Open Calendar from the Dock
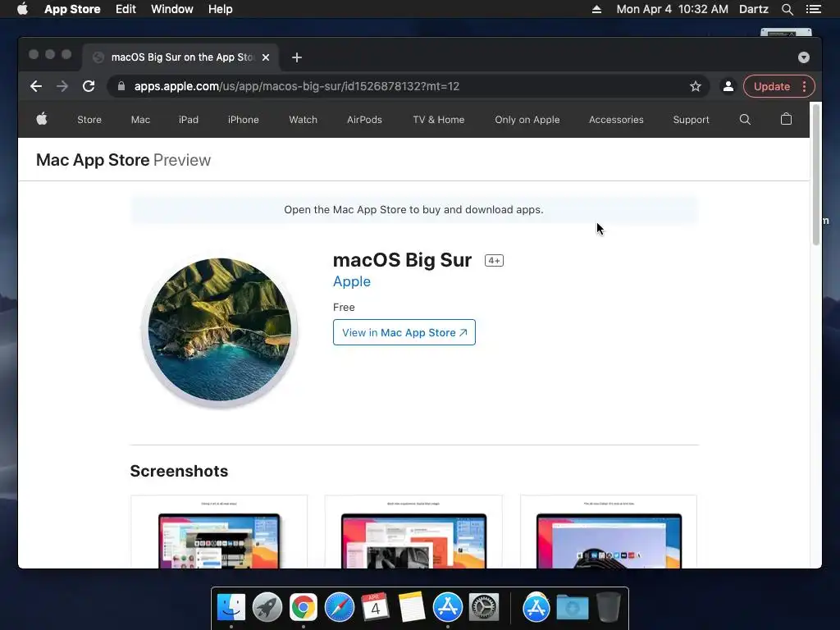Screen dimensions: 840x630 point(375,608)
